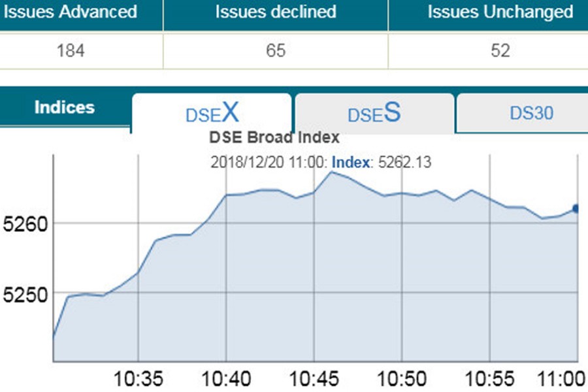Viewport: 588px width, 392px height.
Task: Click the 184 advanced issues value
Action: pos(71,50)
